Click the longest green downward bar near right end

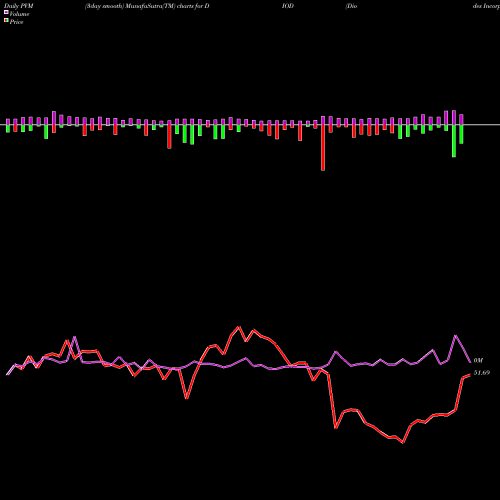[454, 141]
